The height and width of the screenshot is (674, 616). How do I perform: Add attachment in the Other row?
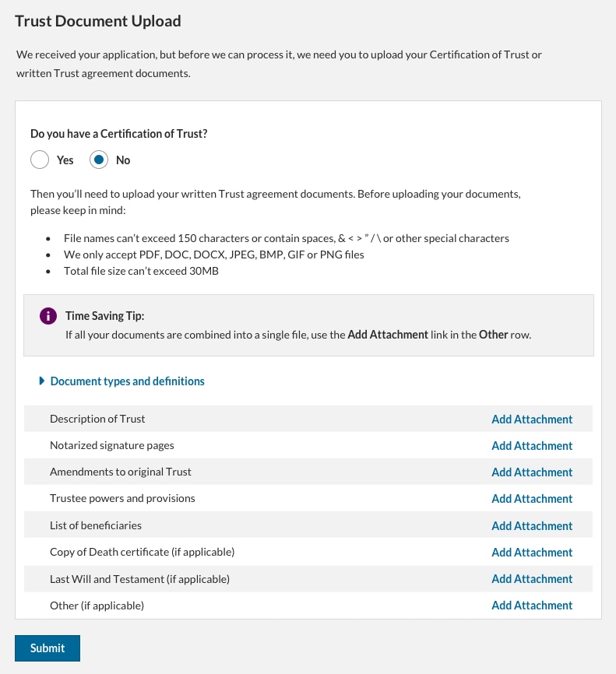click(x=532, y=606)
